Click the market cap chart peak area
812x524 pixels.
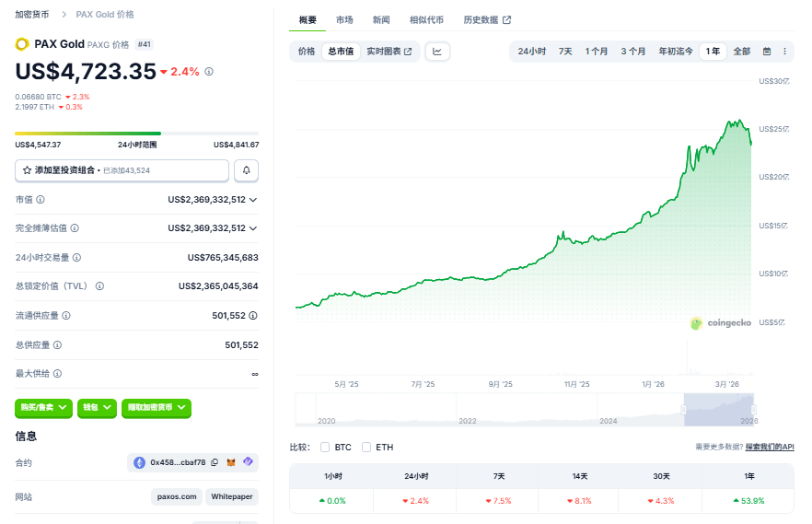point(738,122)
